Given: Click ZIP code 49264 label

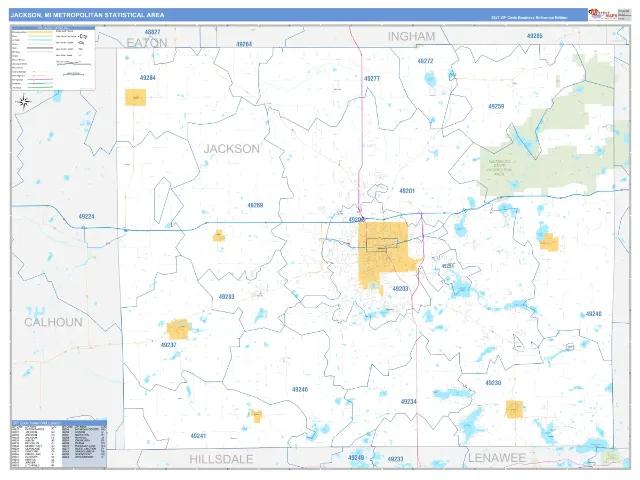Looking at the screenshot, I should 244,44.
